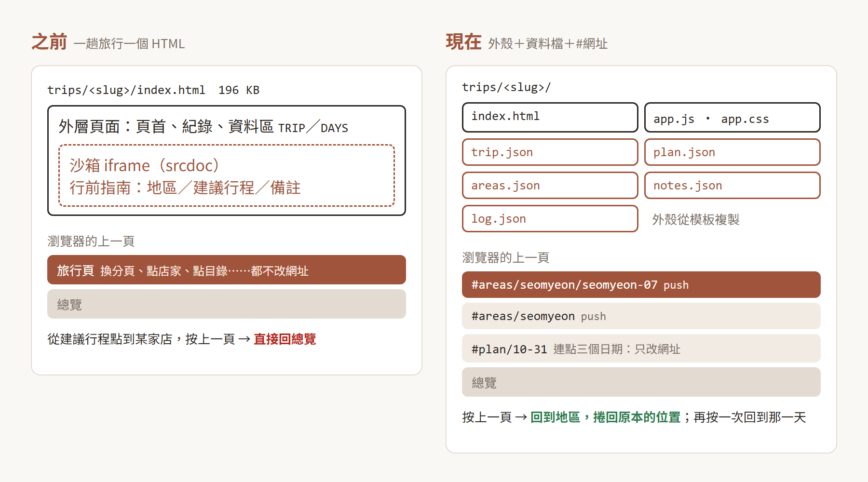Screen dimensions: 868x482
Task: Click the subtitle 外殼+資料檔+#網址
Action: tap(548, 44)
